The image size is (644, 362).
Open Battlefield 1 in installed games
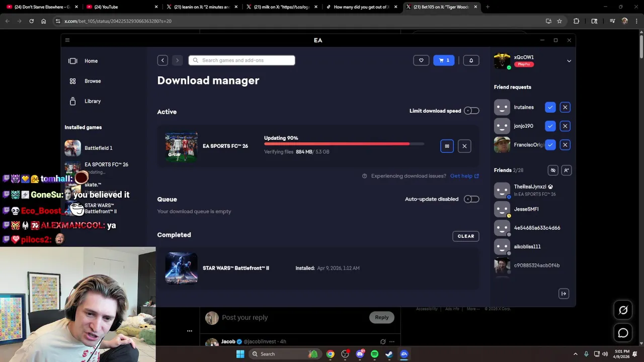[x=98, y=148]
